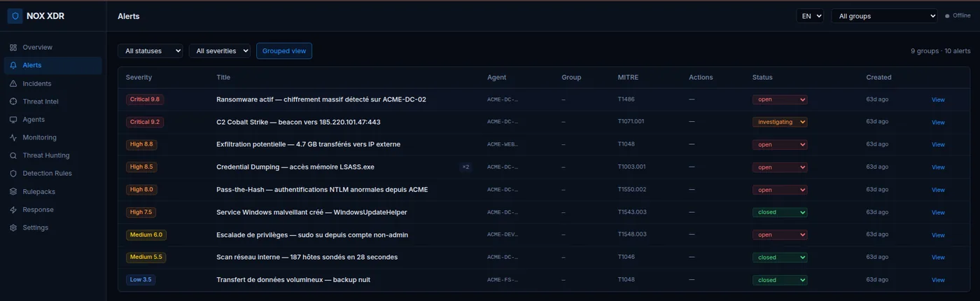This screenshot has width=980, height=301.
Task: Go to Incidents section
Action: click(x=53, y=83)
